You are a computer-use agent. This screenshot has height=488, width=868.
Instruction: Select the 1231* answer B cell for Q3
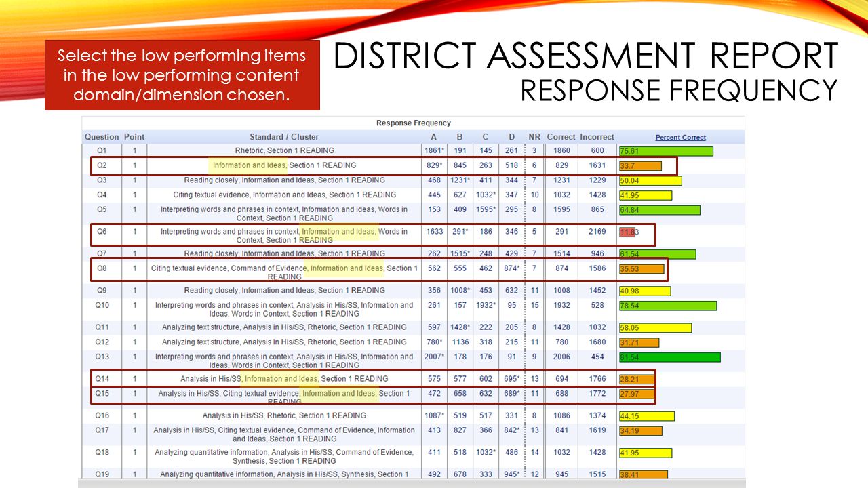coord(460,180)
